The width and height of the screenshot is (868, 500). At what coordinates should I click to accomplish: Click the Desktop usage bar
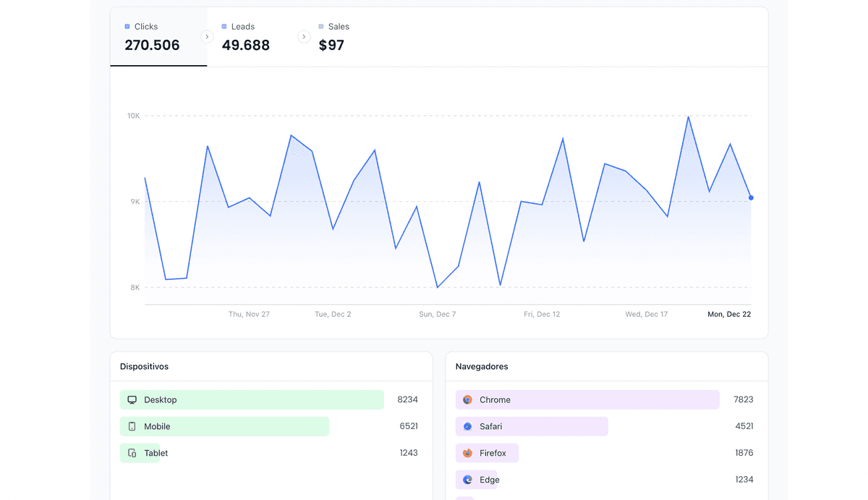point(252,399)
